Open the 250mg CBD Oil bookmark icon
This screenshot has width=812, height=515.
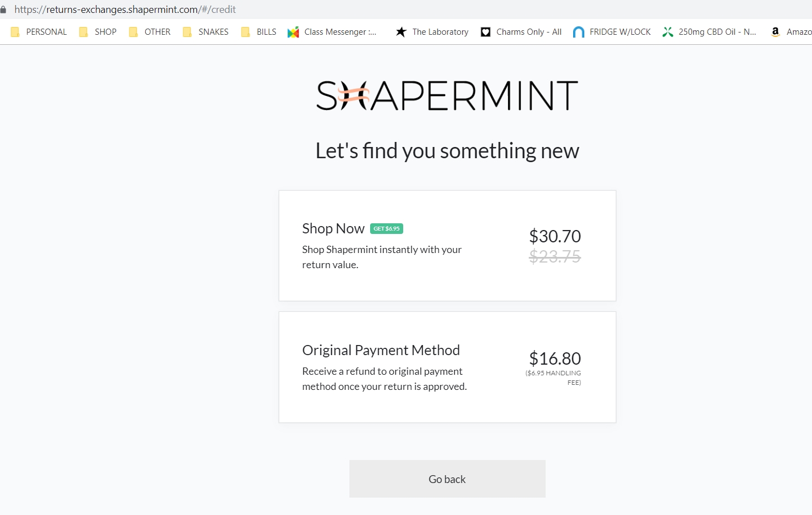667,32
